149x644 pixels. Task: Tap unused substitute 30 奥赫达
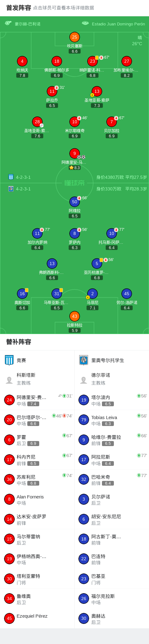[112, 619]
